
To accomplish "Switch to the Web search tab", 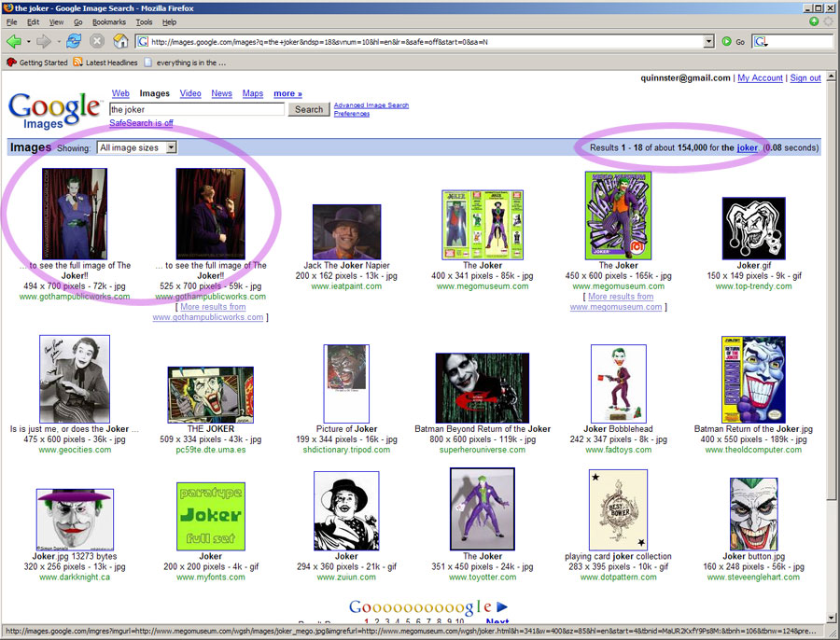I will [x=120, y=93].
